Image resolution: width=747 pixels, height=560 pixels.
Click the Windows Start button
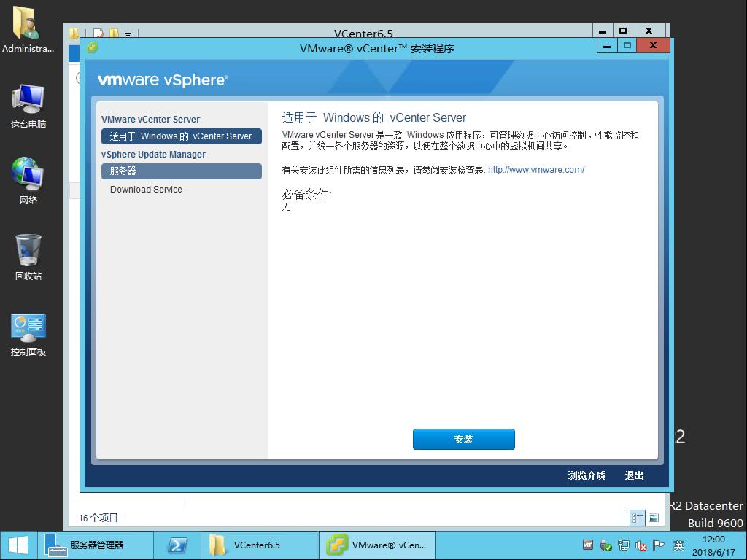coord(18,545)
